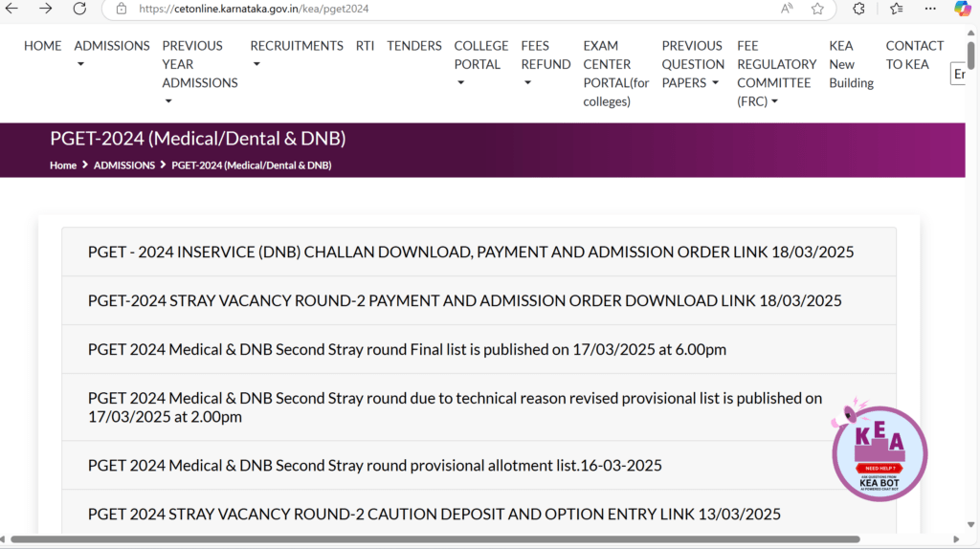The height and width of the screenshot is (549, 980).
Task: Open CONTACT TO KEA menu item
Action: (x=914, y=55)
